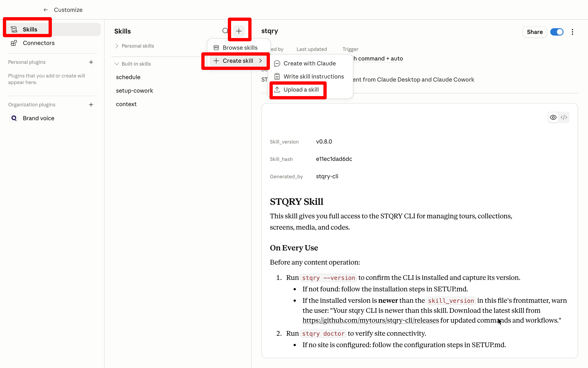The height and width of the screenshot is (368, 588).
Task: Choose Upload a skill
Action: (310, 90)
